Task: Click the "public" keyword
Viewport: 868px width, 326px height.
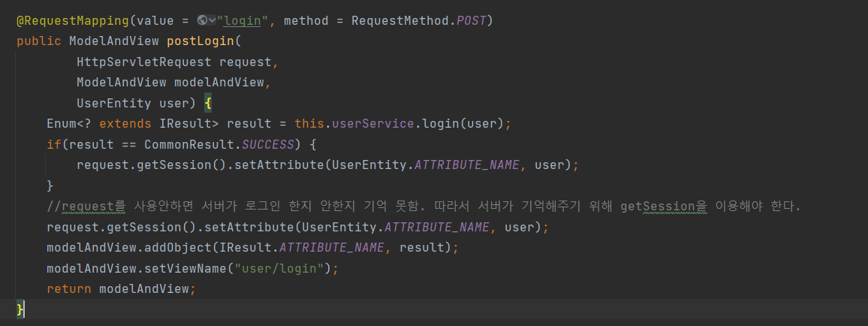Action: (x=39, y=41)
